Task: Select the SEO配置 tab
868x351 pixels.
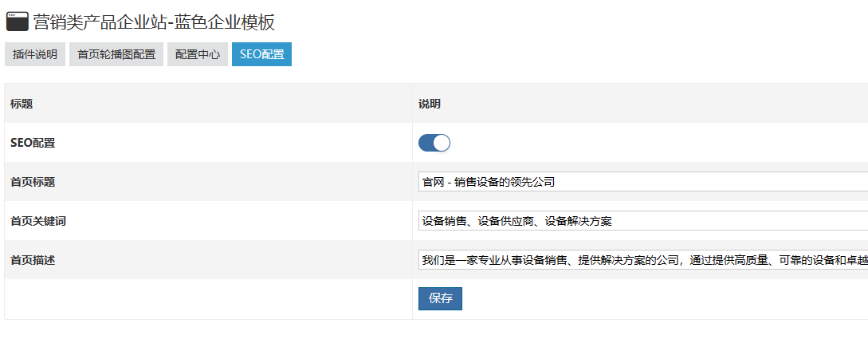Action: (x=261, y=54)
